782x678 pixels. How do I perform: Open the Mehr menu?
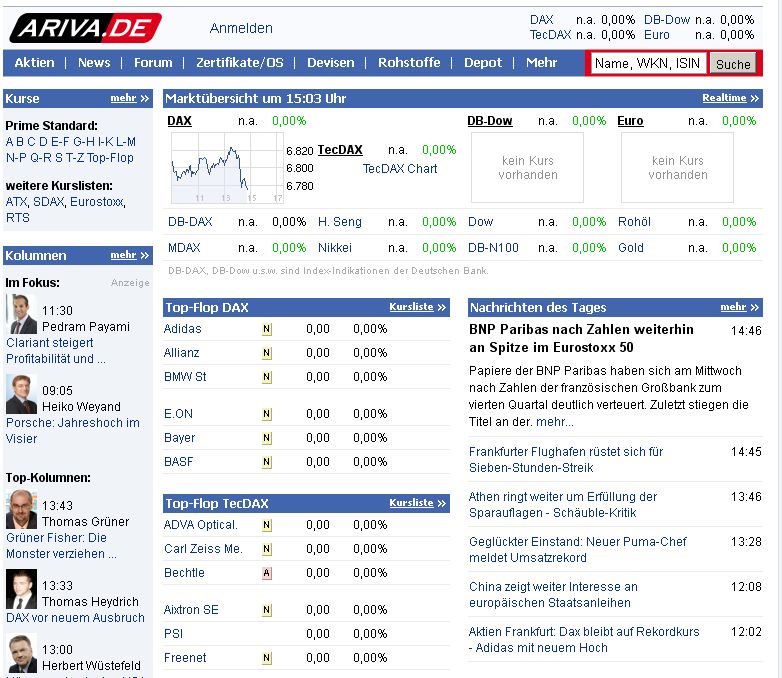(542, 63)
